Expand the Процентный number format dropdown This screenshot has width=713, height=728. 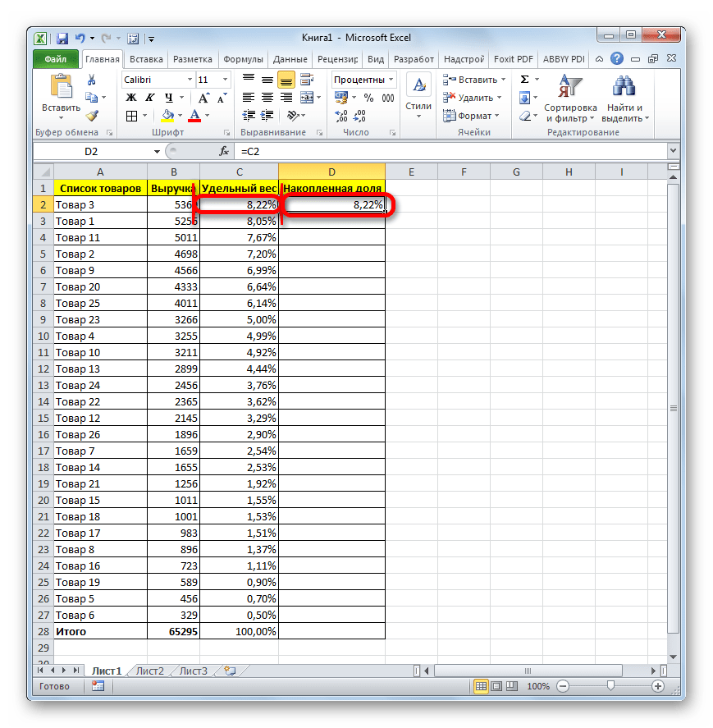point(391,80)
